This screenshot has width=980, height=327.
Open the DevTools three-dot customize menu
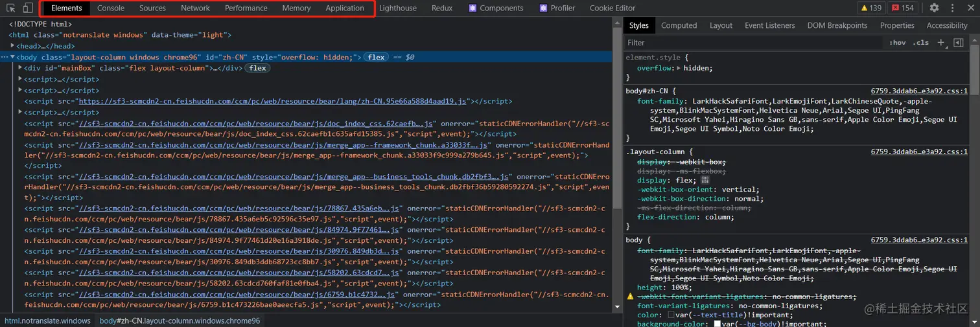952,8
